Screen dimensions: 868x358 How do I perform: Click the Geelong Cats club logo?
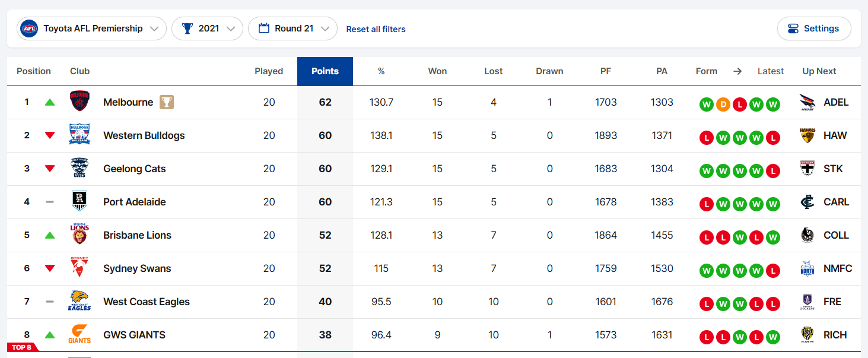pyautogui.click(x=80, y=169)
